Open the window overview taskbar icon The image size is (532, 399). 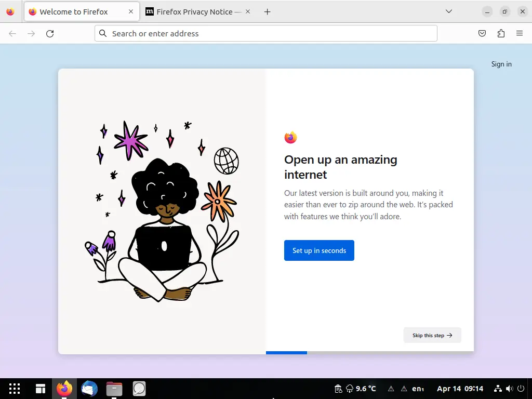(41, 389)
